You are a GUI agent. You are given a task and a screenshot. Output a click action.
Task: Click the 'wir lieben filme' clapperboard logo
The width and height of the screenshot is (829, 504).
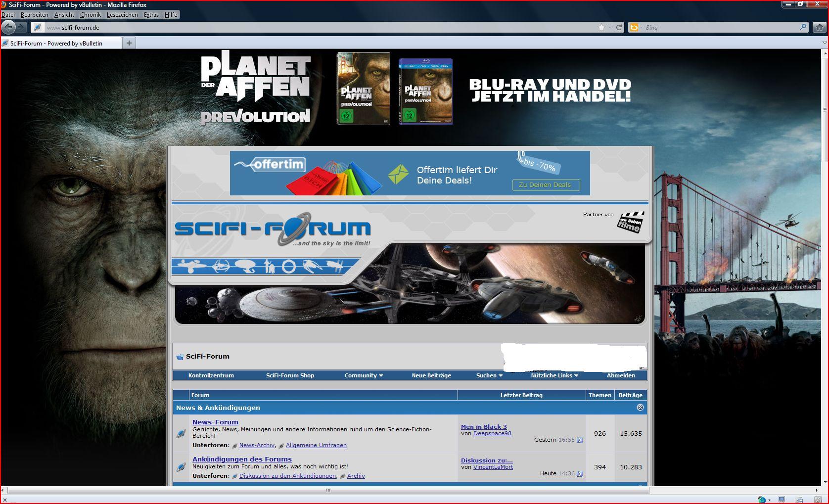click(631, 222)
